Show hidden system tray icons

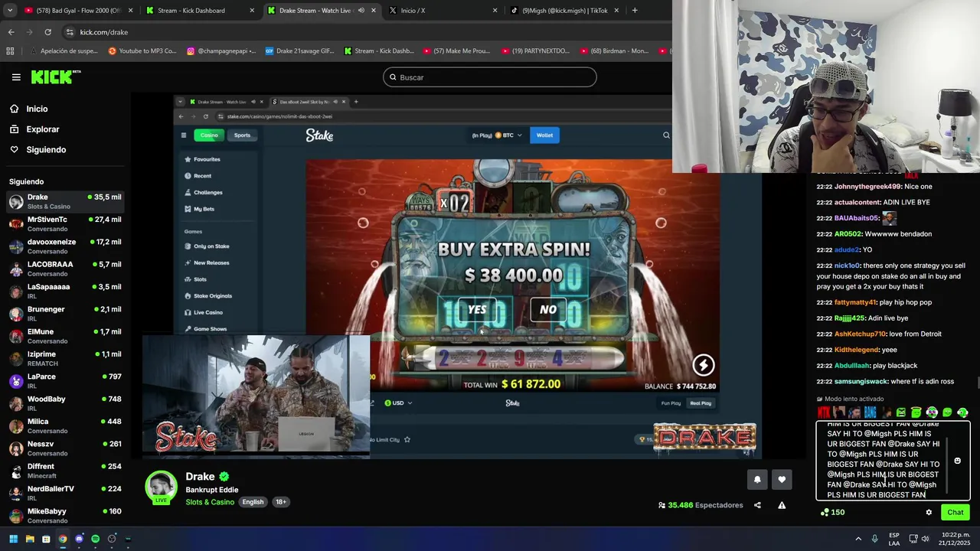click(x=858, y=539)
